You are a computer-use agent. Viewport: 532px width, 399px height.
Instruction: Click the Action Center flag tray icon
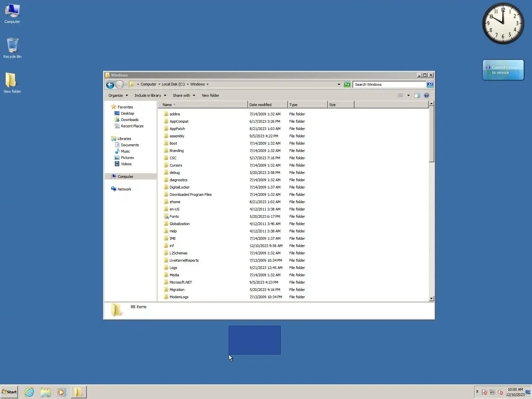[484, 392]
